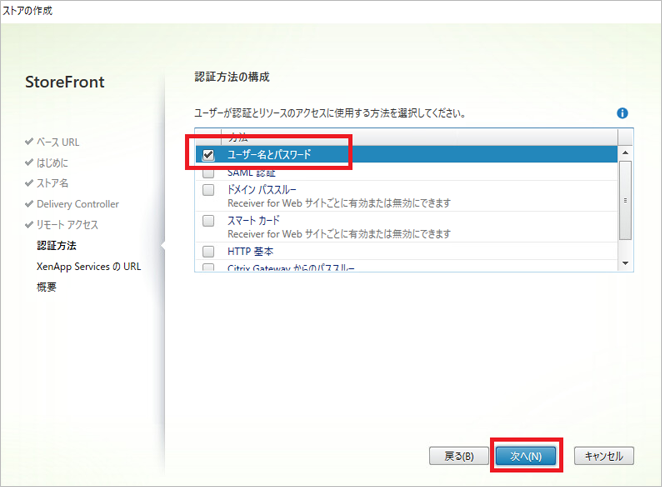Check the ドメイン パススルー checkbox

209,191
